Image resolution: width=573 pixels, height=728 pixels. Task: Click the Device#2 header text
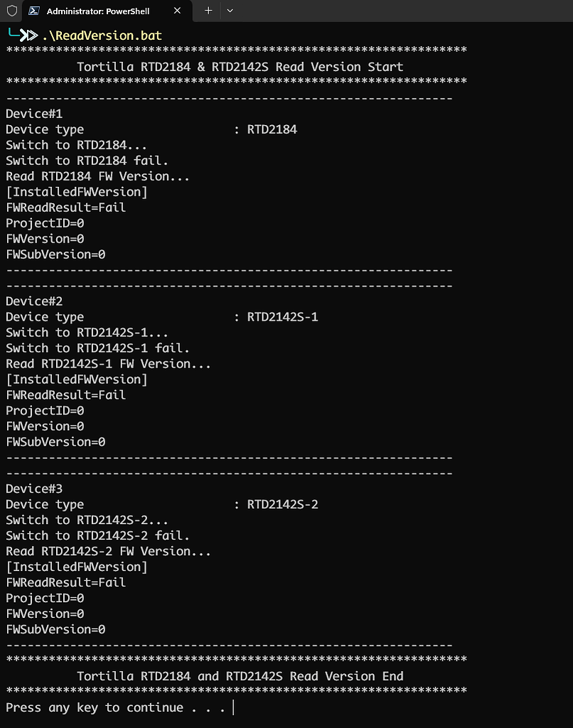click(x=33, y=301)
